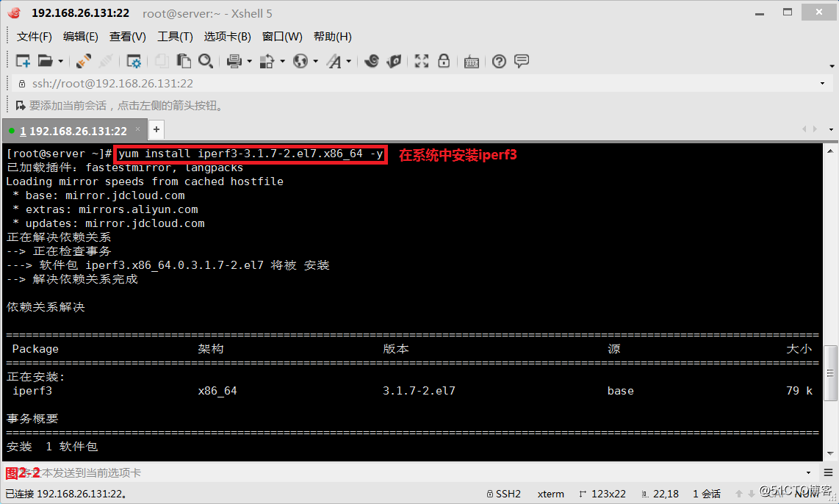Click the 'base: mirror.jdcloud.com' line

(x=105, y=195)
